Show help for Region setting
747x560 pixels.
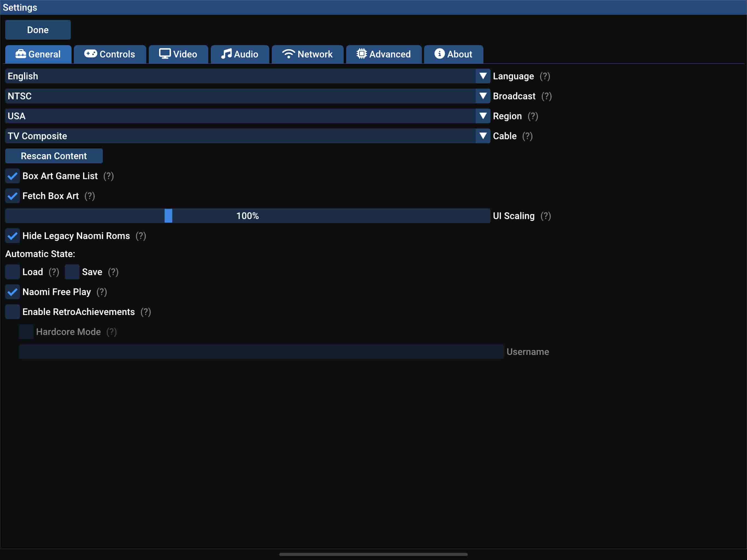point(533,116)
